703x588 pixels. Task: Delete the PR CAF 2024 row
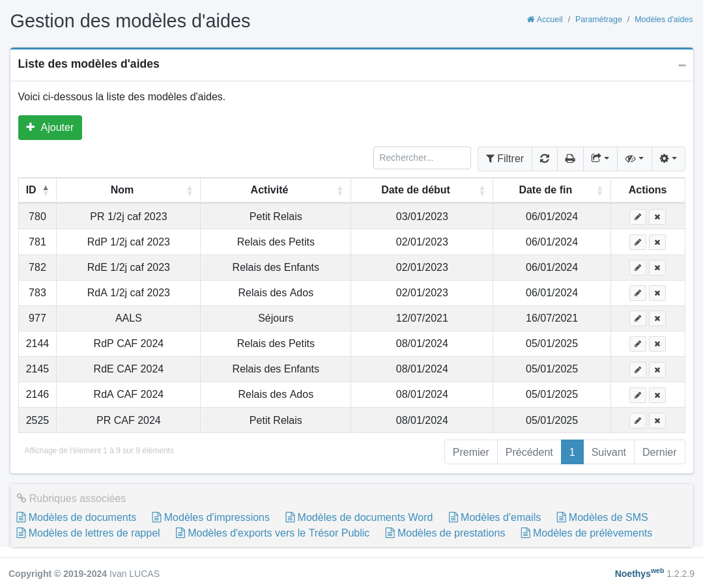coord(657,421)
